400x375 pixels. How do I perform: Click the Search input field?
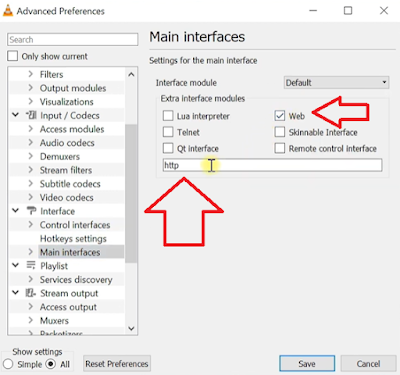pos(73,39)
